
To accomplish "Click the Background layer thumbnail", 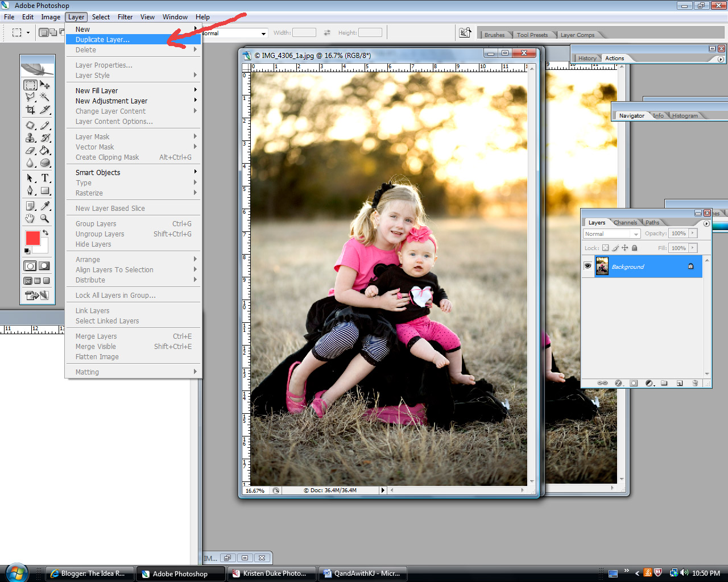I will coord(602,266).
